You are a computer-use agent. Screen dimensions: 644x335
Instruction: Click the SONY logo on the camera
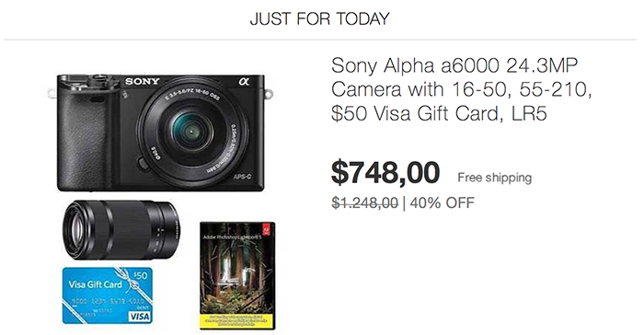142,81
